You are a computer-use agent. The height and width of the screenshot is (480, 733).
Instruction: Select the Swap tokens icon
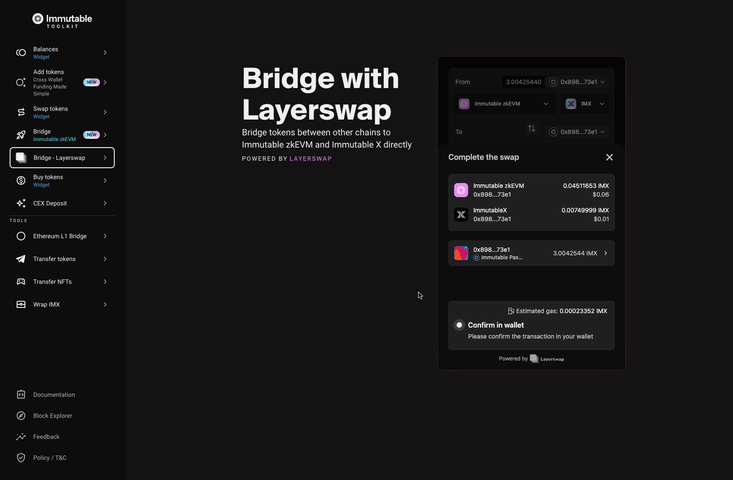tap(21, 112)
